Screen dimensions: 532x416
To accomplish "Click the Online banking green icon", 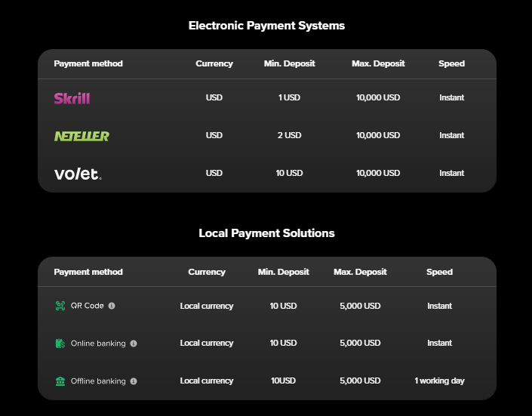I will click(x=60, y=344).
